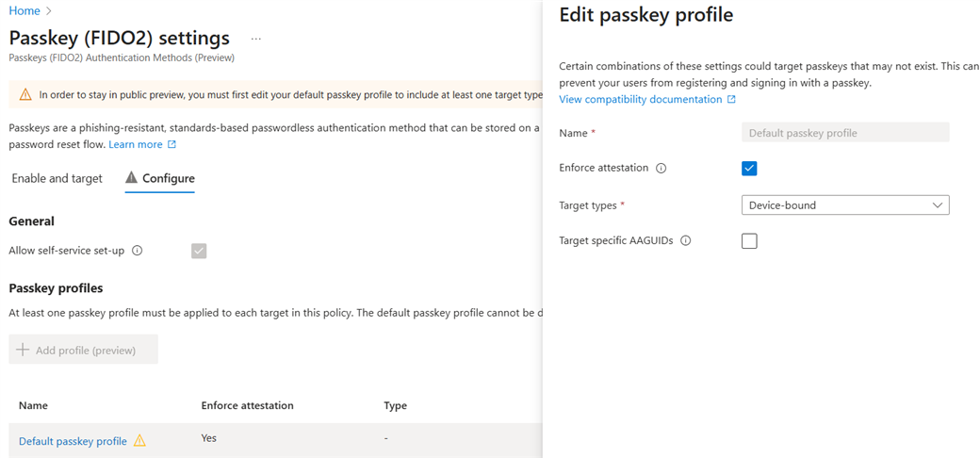Open the Target types dropdown
The image size is (980, 458).
coord(845,205)
